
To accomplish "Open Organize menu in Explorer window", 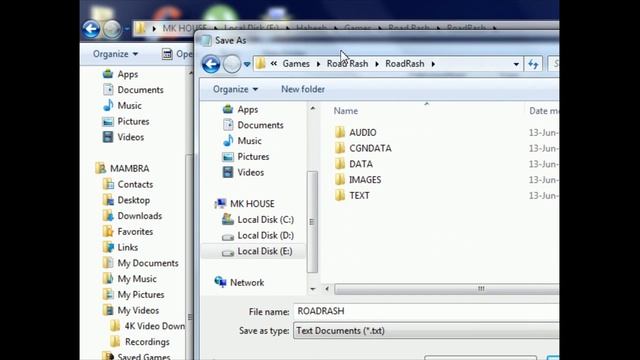I will point(115,54).
